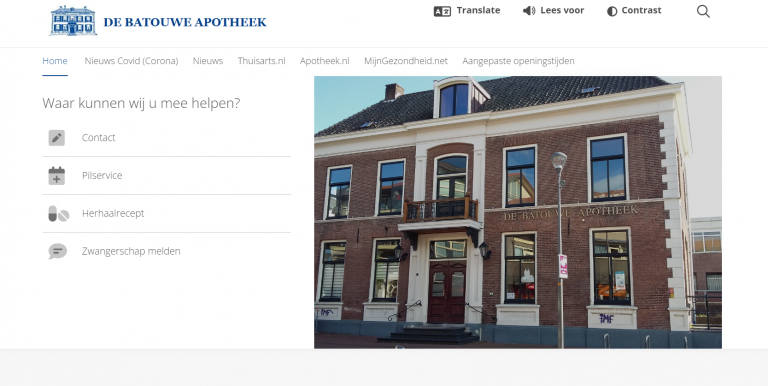Click the pills icon beside Herhaalrecept
Viewport: 768px width, 386px height.
[x=58, y=214]
